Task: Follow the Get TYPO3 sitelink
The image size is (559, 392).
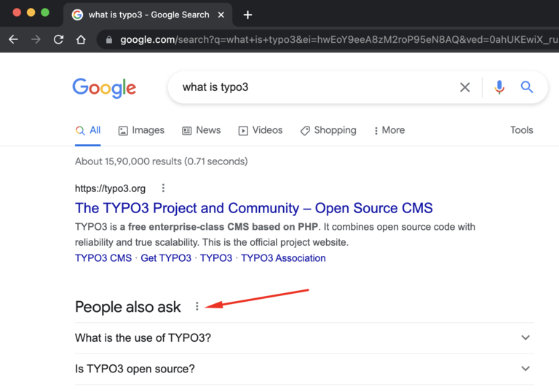Action: tap(166, 258)
